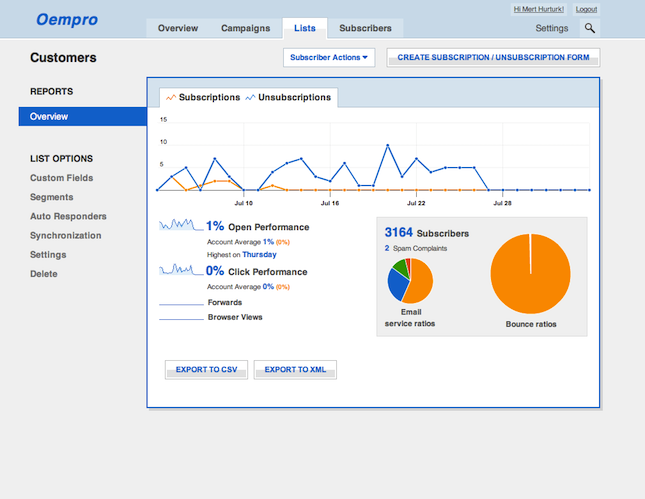Image resolution: width=645 pixels, height=499 pixels.
Task: Click the Oempro logo
Action: click(66, 19)
